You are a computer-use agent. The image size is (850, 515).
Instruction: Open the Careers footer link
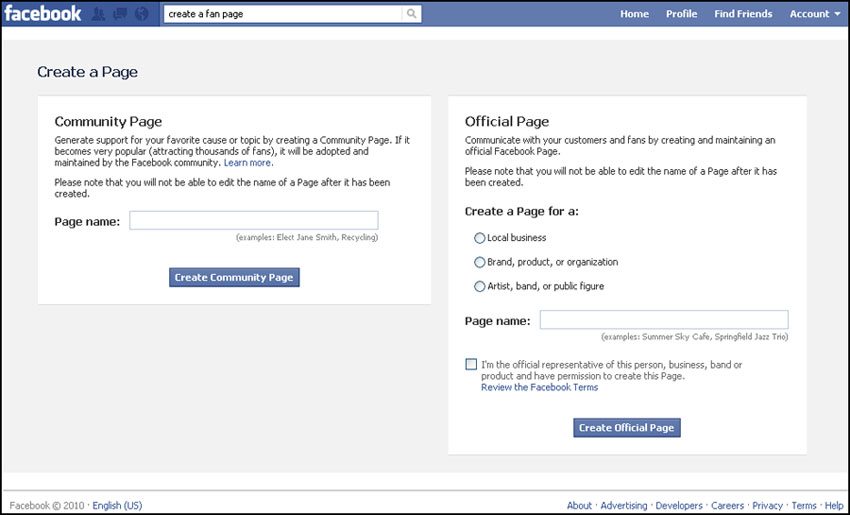click(727, 505)
